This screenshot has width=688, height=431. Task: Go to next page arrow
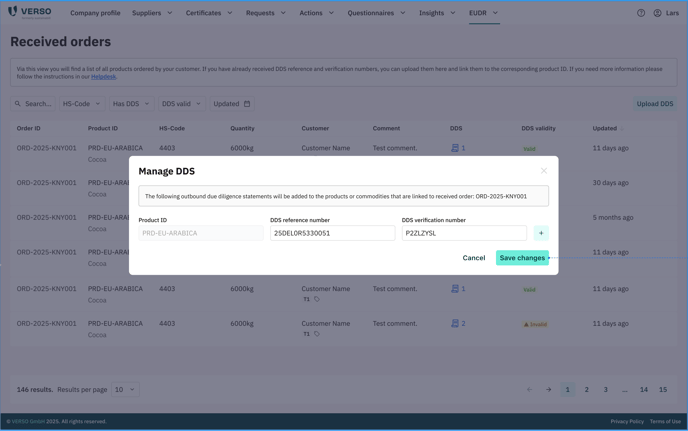pos(548,389)
